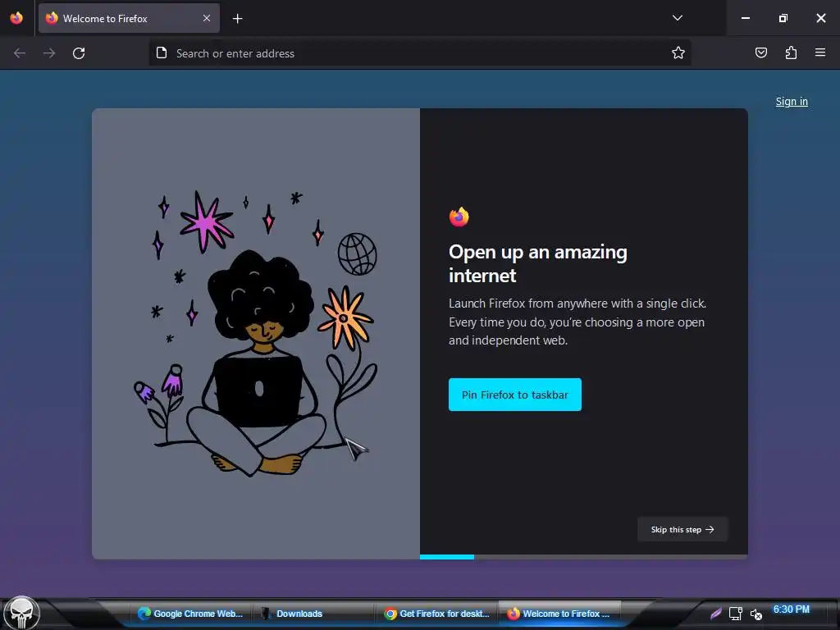840x630 pixels.
Task: Go forward with the forward arrow
Action: coord(49,53)
